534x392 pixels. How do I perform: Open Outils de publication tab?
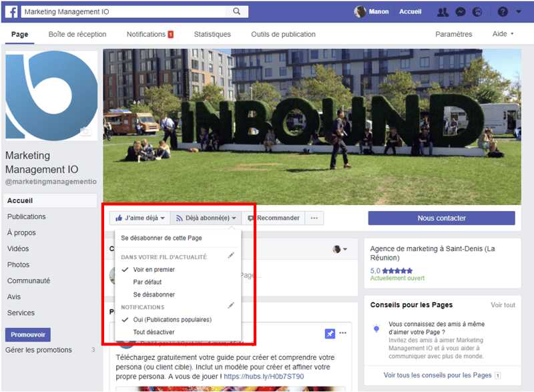pos(283,35)
